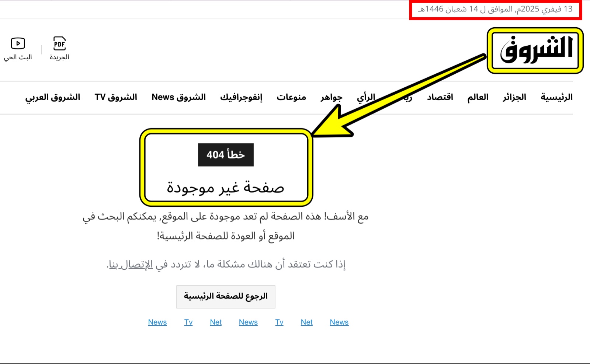Click the صفحة غير موجودة heading
Image resolution: width=590 pixels, height=364 pixels.
point(226,188)
